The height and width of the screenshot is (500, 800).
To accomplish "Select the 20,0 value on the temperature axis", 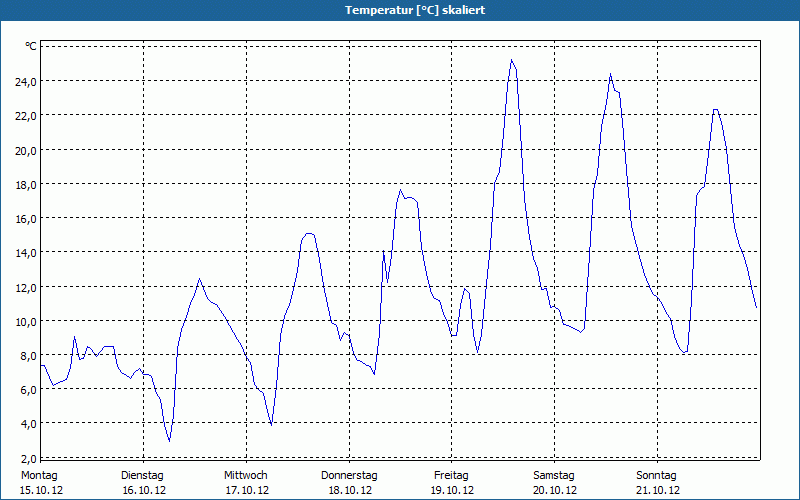I will [25, 150].
